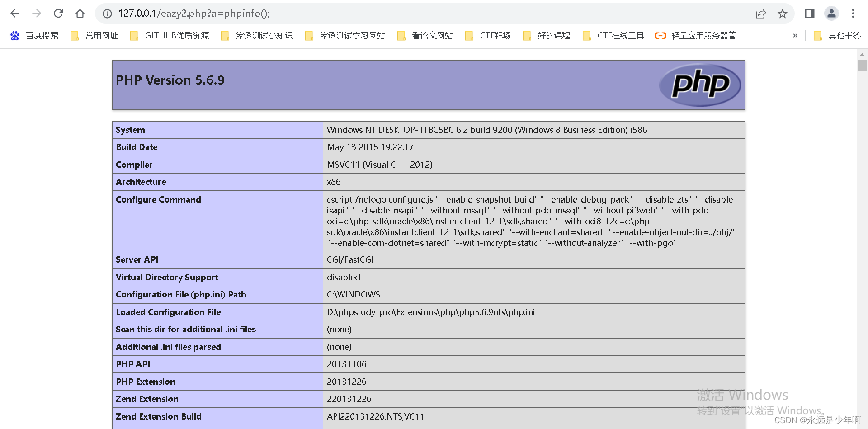
Task: Select the disabled value
Action: [x=344, y=278]
